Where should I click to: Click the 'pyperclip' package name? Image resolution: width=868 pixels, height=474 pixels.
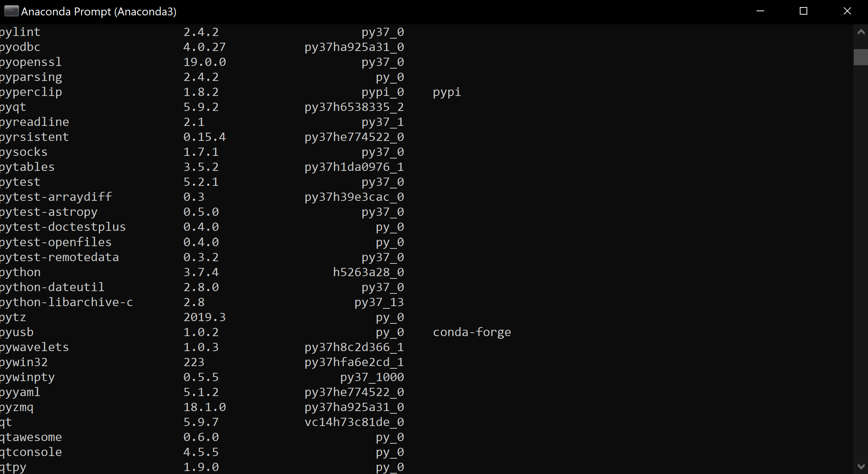[31, 92]
